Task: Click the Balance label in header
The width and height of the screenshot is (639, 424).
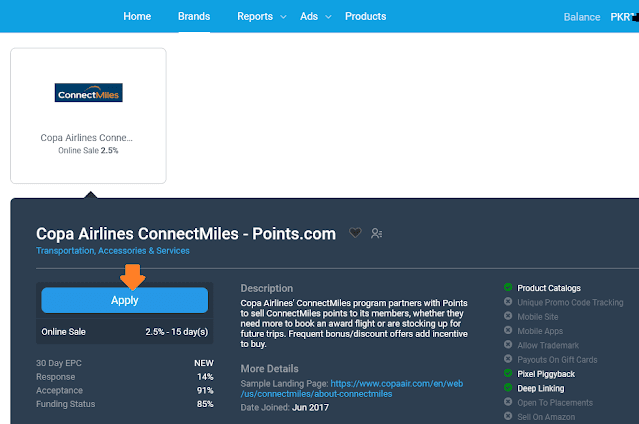Action: click(x=582, y=17)
